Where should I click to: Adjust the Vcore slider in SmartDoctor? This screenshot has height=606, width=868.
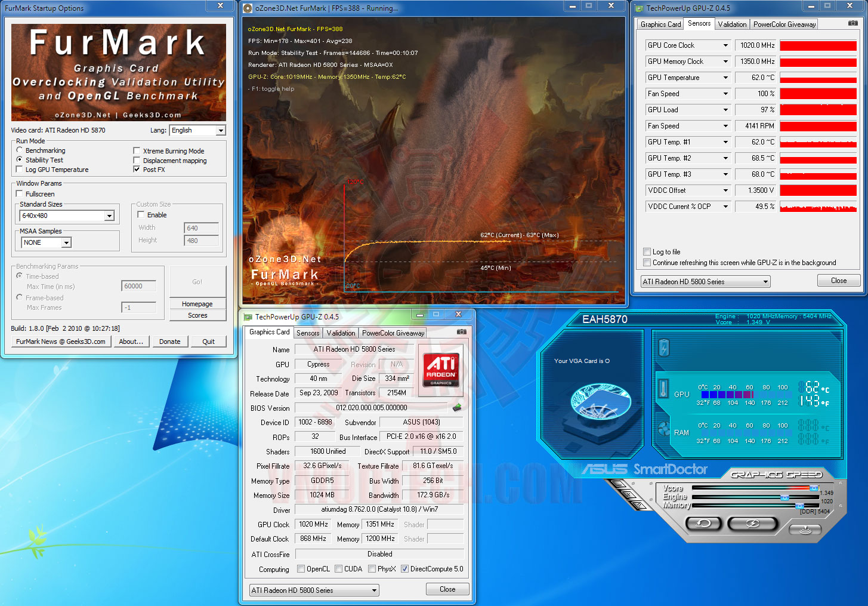[x=814, y=488]
